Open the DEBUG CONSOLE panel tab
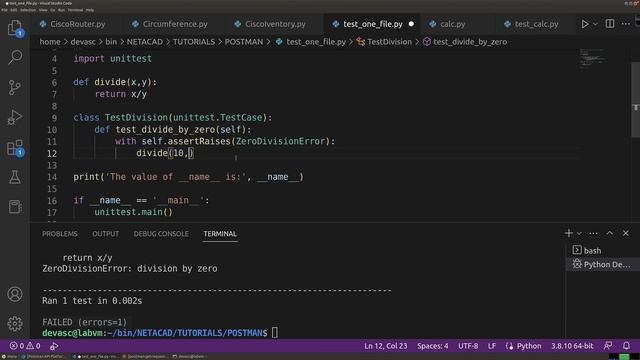The width and height of the screenshot is (640, 360). (x=161, y=234)
